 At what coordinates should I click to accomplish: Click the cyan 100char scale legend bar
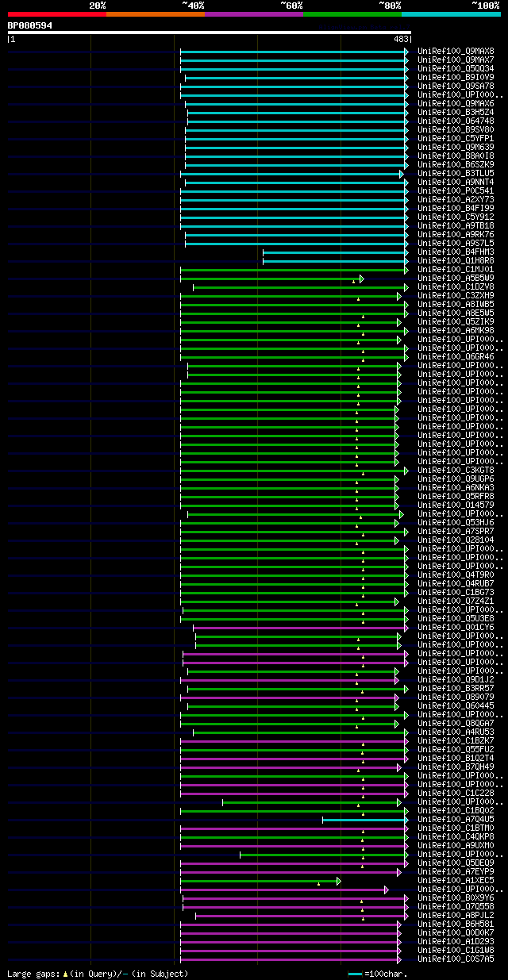pyautogui.click(x=355, y=974)
